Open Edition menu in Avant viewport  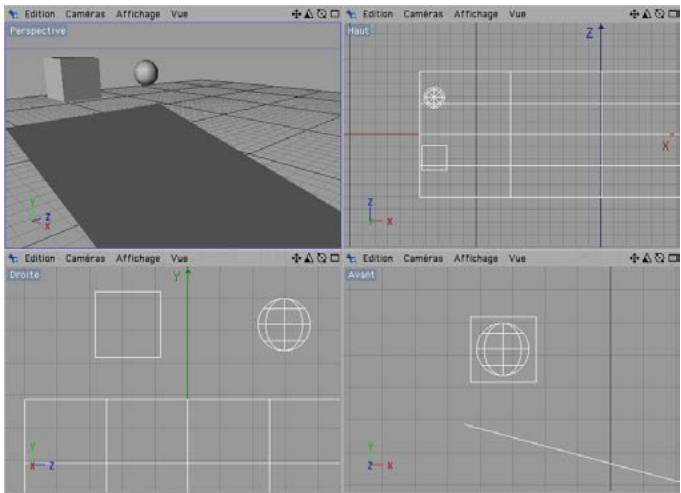tap(377, 258)
